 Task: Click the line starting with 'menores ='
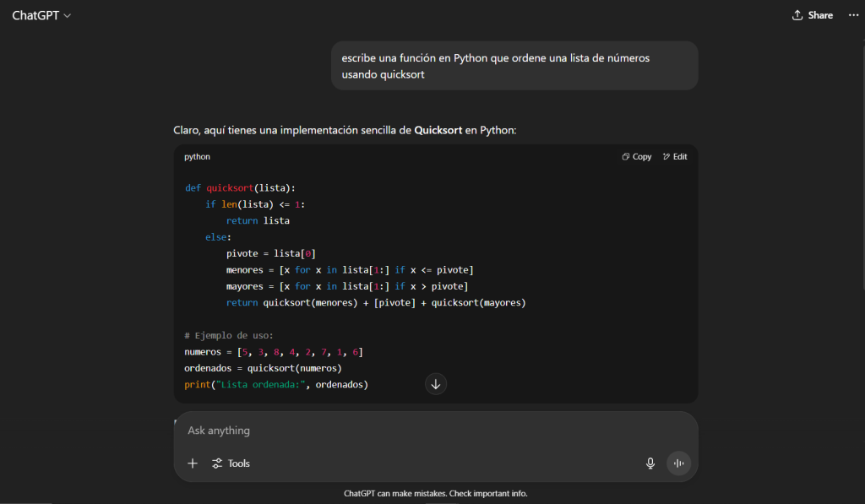point(350,270)
